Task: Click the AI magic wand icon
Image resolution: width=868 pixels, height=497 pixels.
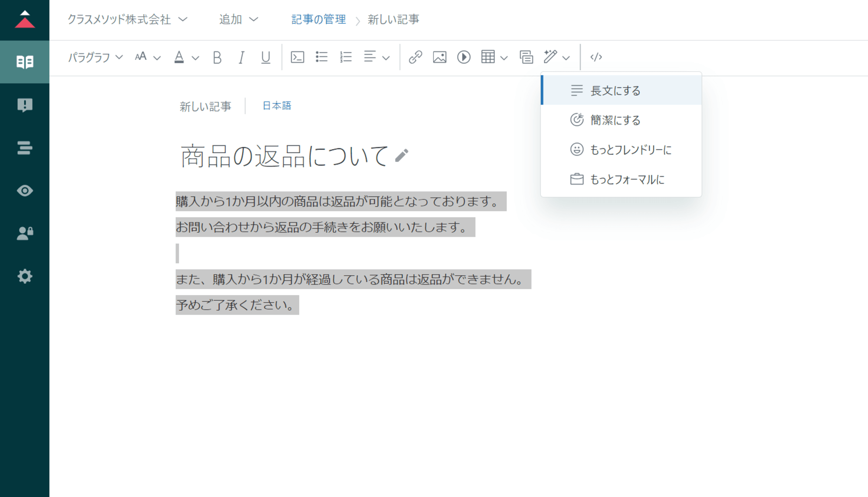Action: coord(550,57)
